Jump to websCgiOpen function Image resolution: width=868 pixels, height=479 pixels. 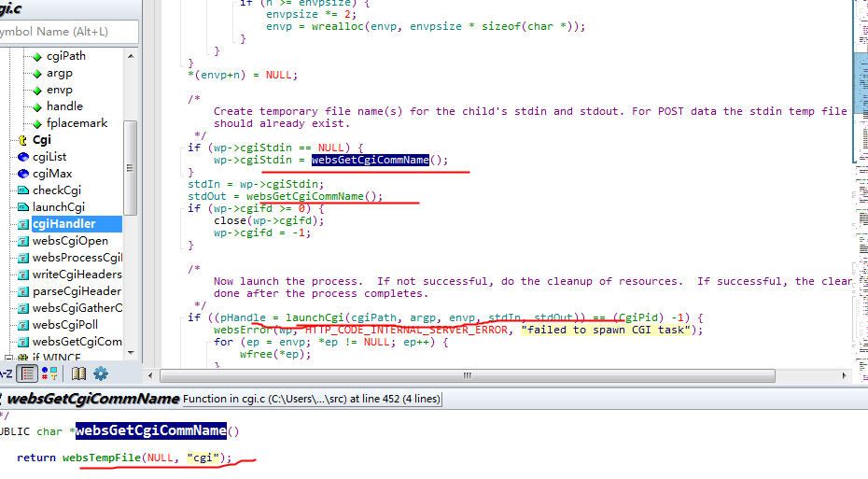pos(70,241)
